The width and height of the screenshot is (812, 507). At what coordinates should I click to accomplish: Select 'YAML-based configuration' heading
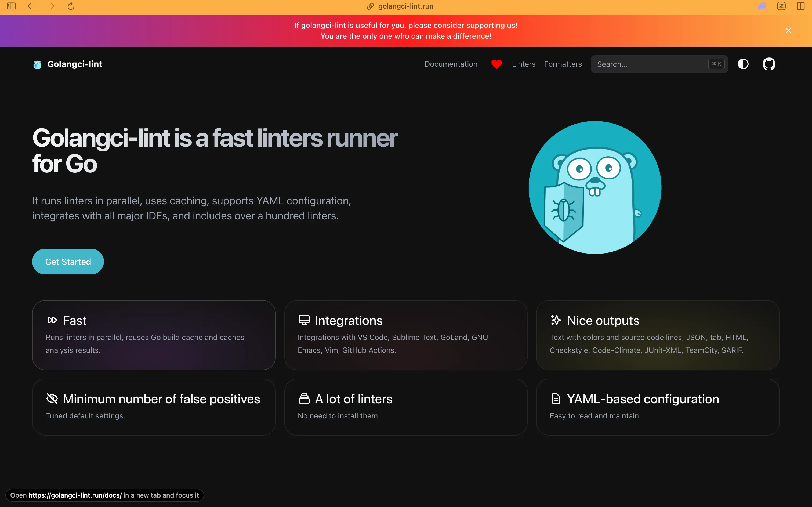coord(643,399)
